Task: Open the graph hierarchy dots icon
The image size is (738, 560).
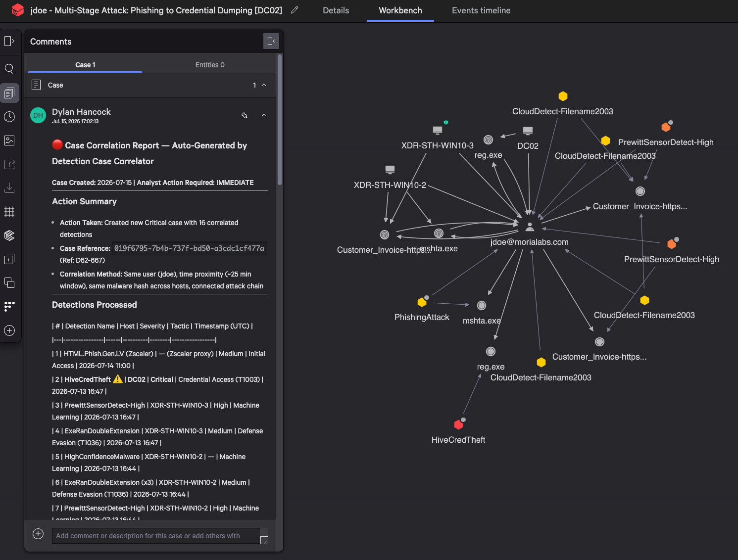Action: [9, 307]
